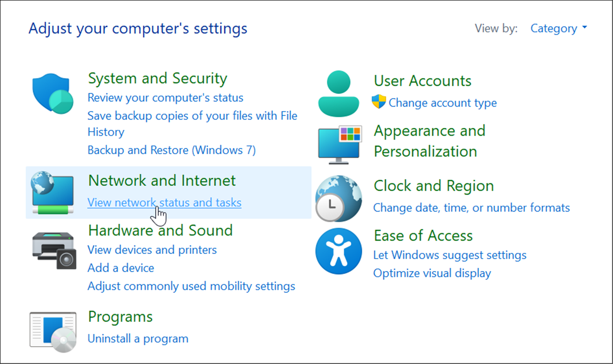Open the System and Security category

click(x=157, y=78)
